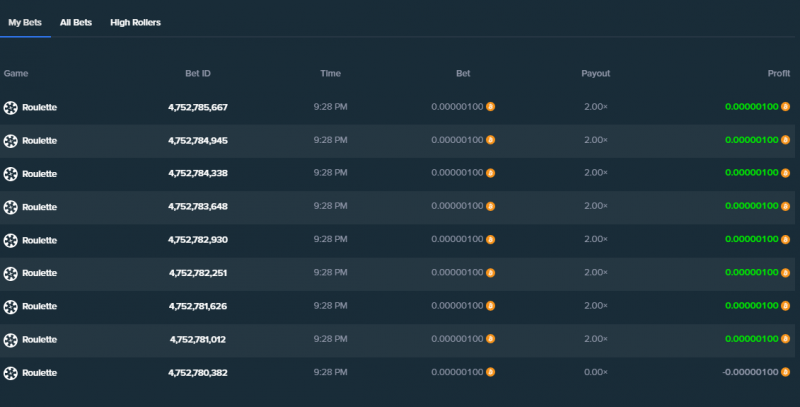
Task: Click roulette wheel icon for bet 4,752,783,648
Action: click(x=11, y=207)
